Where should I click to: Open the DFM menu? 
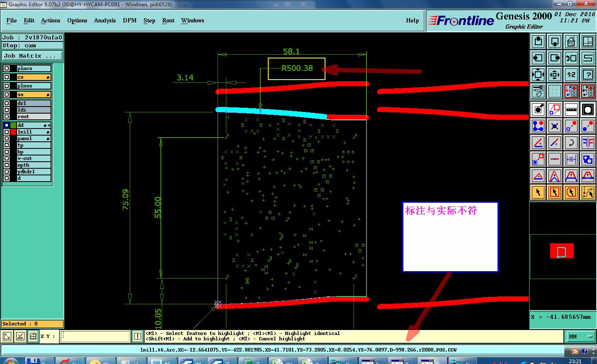[x=130, y=20]
